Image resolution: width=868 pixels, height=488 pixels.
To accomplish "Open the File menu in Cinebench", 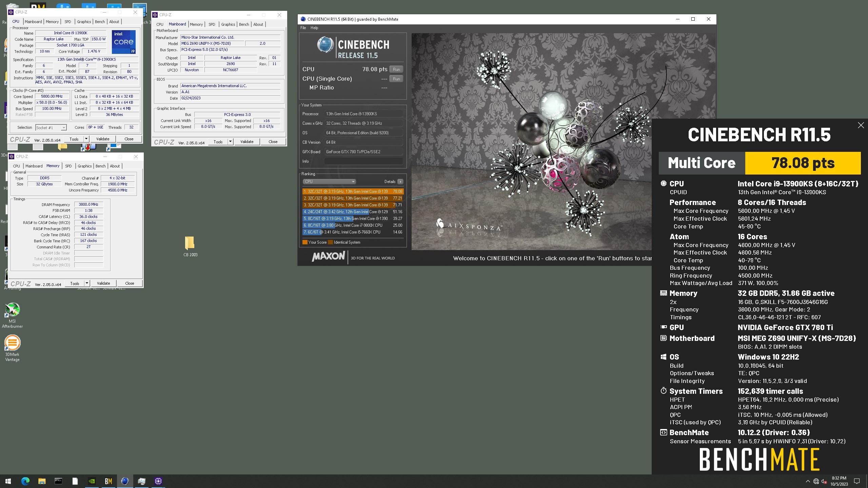I will point(303,28).
